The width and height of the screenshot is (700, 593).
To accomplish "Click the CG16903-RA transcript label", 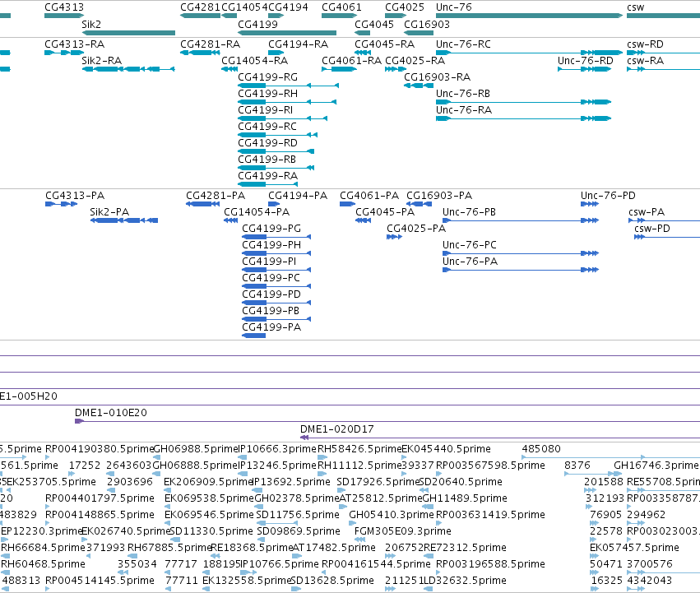I will coord(437,76).
